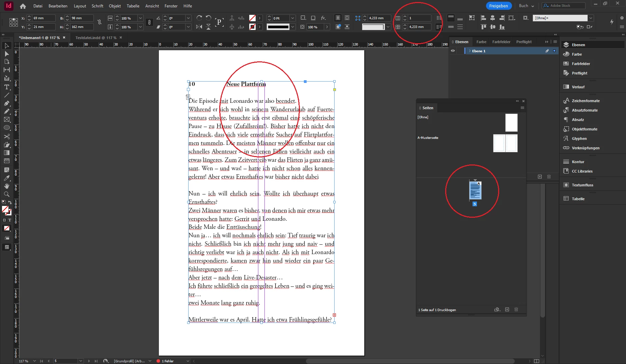
Task: Open the page number dropdown in status bar
Action: point(81,361)
